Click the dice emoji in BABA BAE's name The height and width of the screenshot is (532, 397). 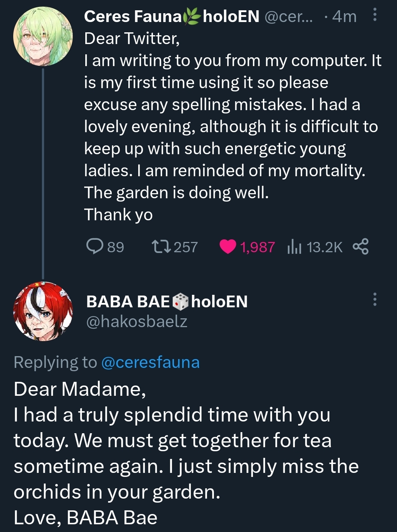pyautogui.click(x=180, y=302)
